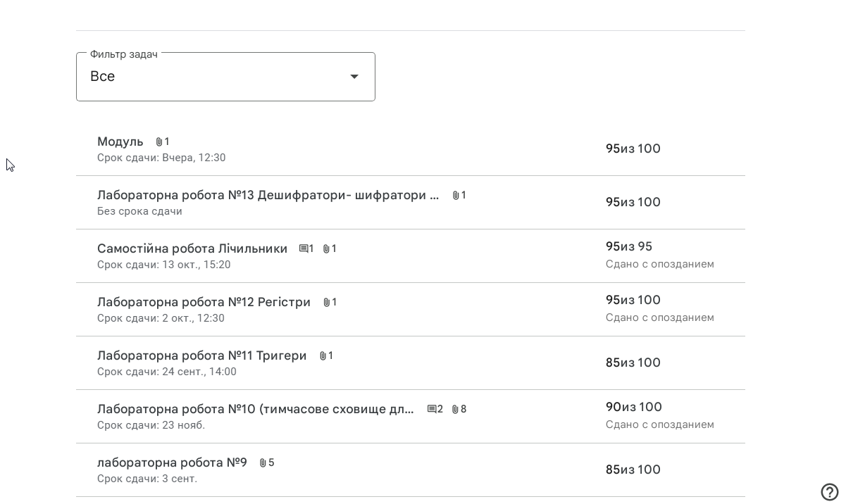This screenshot has height=504, width=846.
Task: Click attachment icon on Лабораторна робота №10
Action: coord(455,410)
